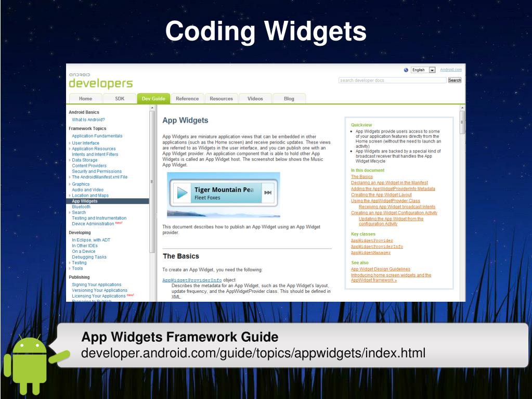Click the globe language icon
Viewport: 532px width, 399px height.
pos(406,70)
